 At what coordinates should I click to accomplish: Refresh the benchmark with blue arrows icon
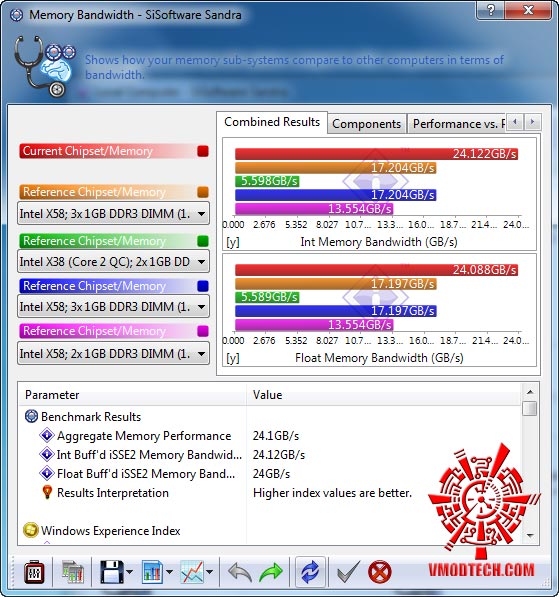(310, 572)
